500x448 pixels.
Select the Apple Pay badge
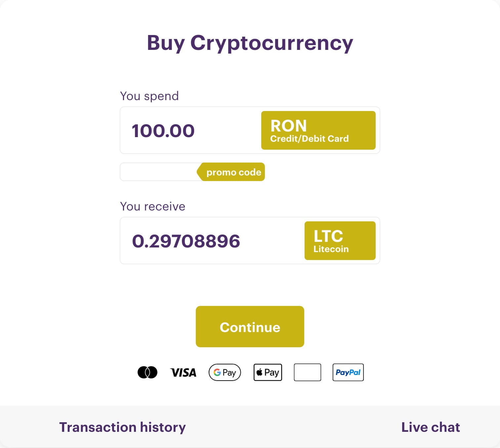pos(268,372)
